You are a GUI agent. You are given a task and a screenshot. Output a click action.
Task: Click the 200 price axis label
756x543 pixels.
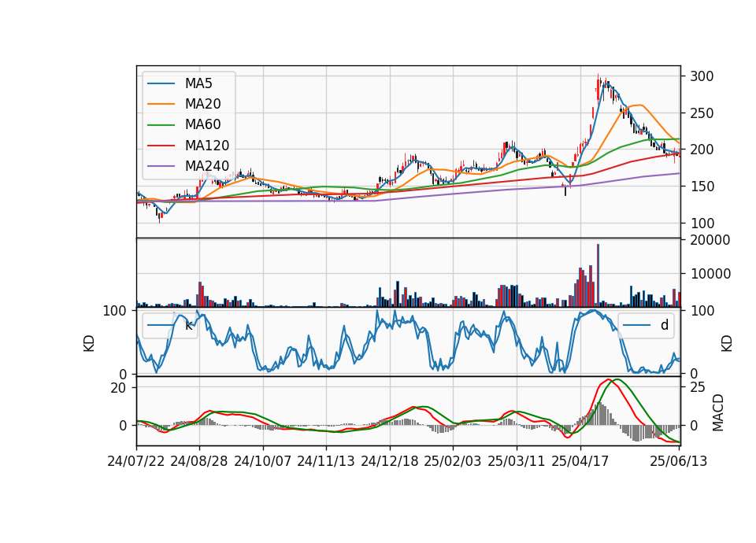pos(702,150)
